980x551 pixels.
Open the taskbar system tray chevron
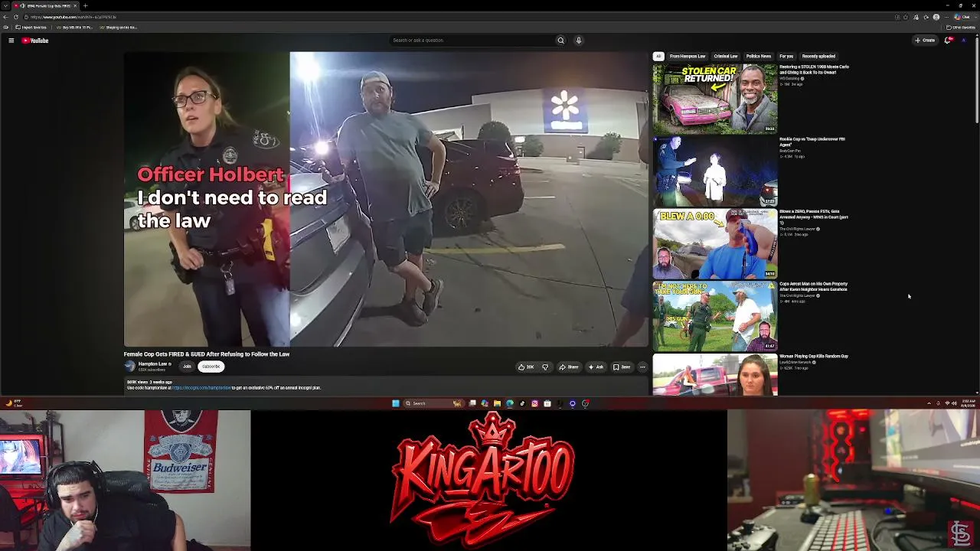929,403
